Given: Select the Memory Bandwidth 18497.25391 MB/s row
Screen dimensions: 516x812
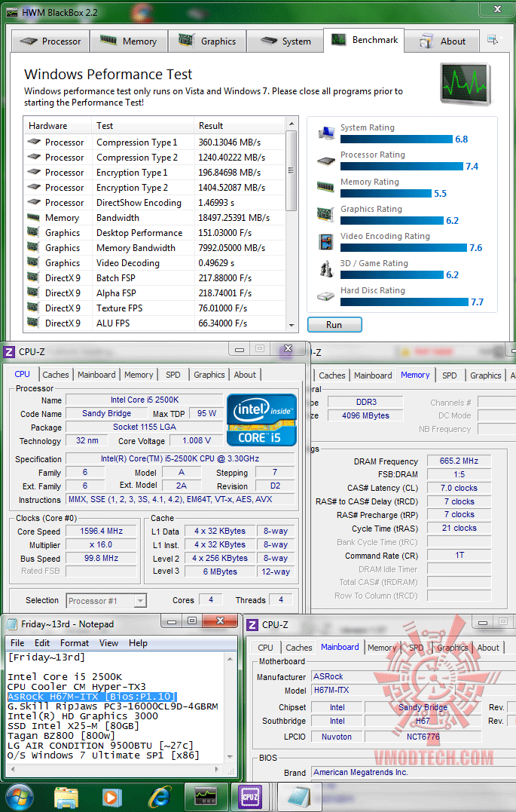Looking at the screenshot, I should point(154,217).
